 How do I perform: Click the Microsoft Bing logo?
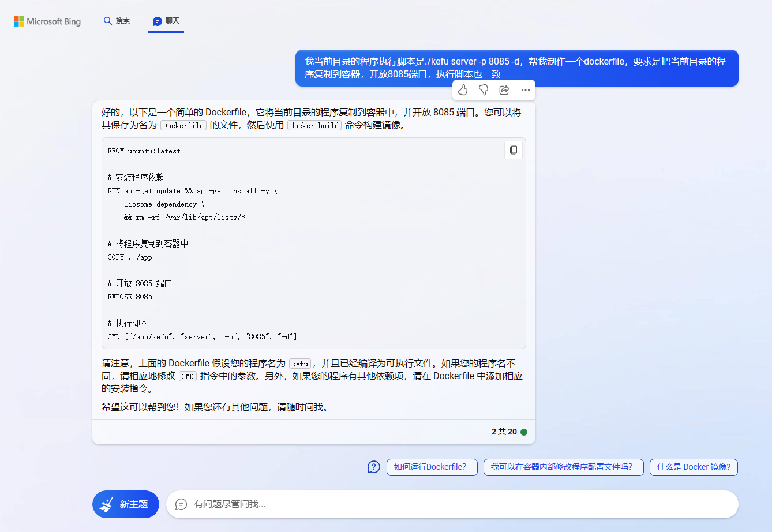[x=47, y=21]
